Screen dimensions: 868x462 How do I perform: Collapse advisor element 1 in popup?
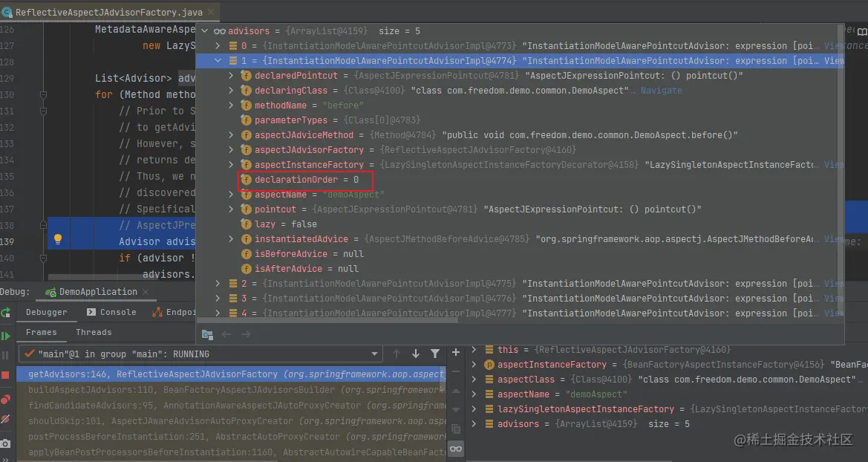218,61
